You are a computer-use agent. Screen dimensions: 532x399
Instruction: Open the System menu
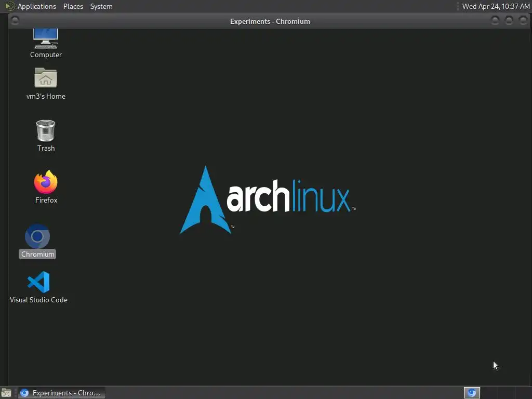101,6
